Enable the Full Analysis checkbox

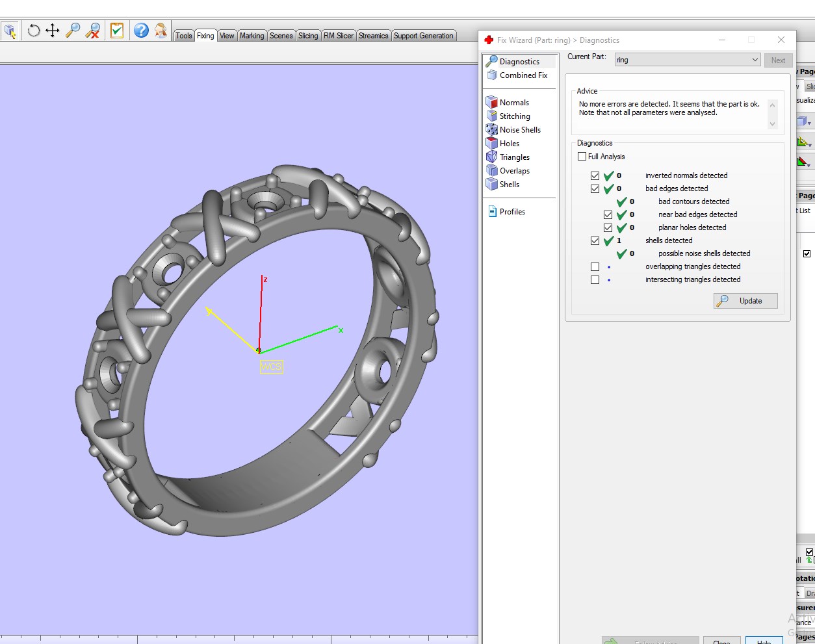click(x=582, y=157)
